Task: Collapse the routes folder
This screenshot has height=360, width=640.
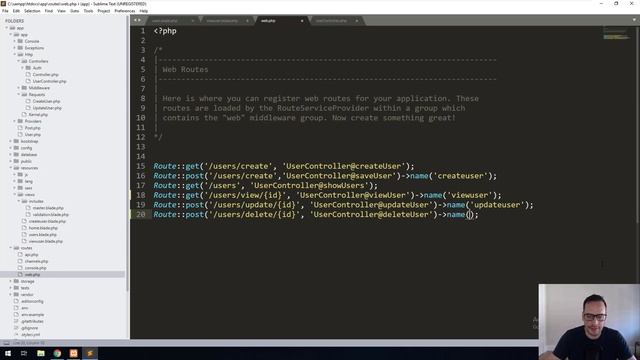Action: [x=11, y=248]
